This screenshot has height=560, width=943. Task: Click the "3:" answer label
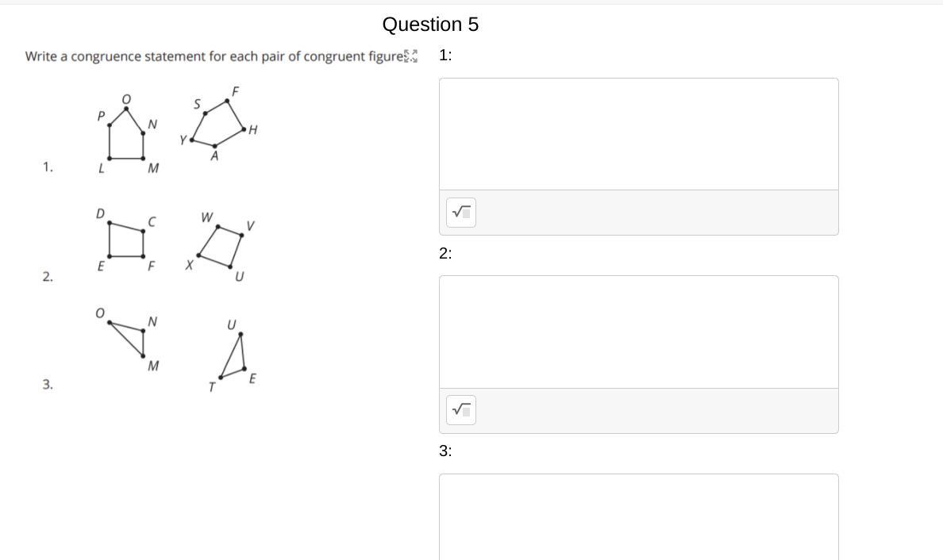click(x=445, y=451)
